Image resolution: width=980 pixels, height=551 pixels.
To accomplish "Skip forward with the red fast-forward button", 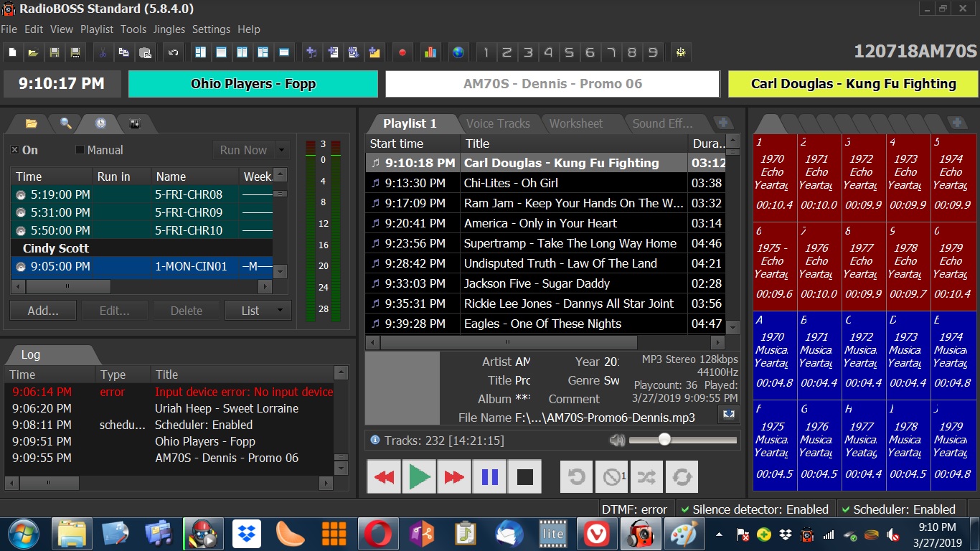I will pos(455,477).
